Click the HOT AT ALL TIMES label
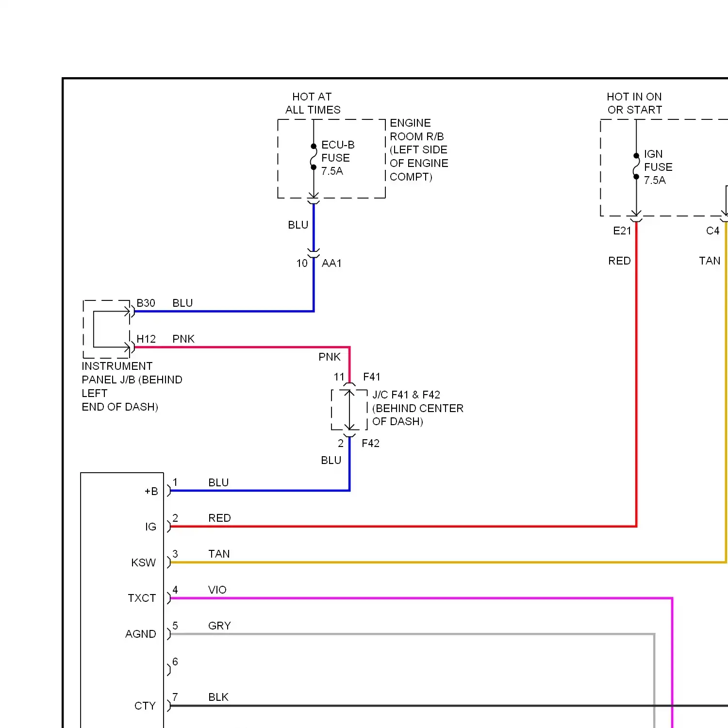This screenshot has height=728, width=728. coord(313,103)
